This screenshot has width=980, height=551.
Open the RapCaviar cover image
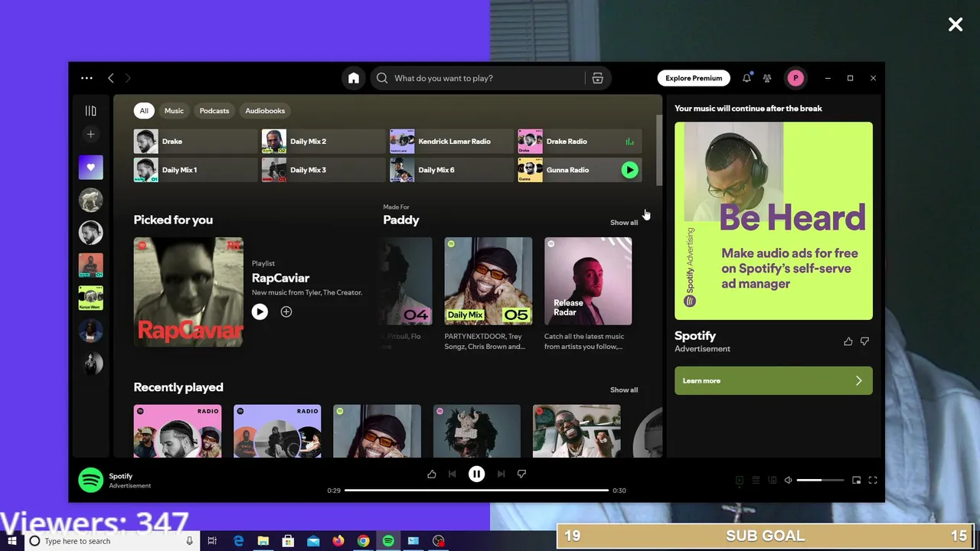click(x=188, y=292)
